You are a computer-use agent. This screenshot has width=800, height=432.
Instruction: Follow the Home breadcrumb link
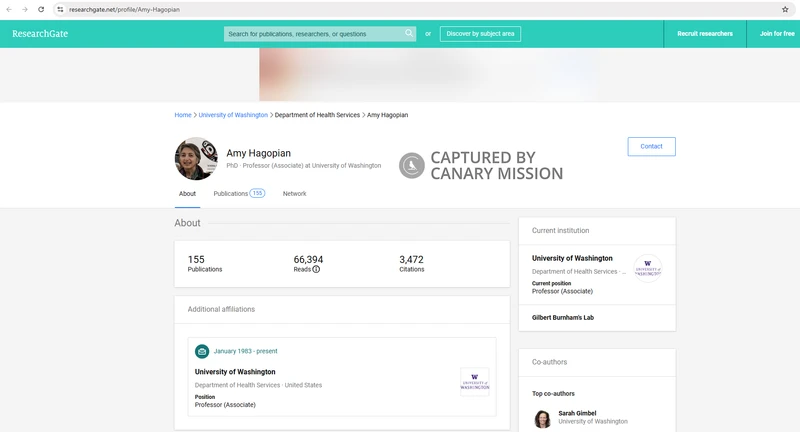183,115
